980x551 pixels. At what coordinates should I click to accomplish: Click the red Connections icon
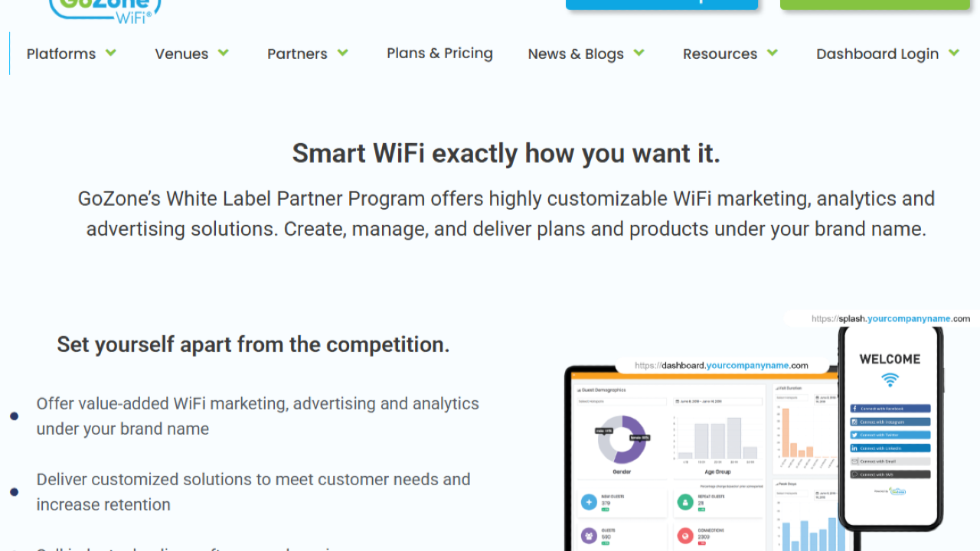click(x=685, y=536)
